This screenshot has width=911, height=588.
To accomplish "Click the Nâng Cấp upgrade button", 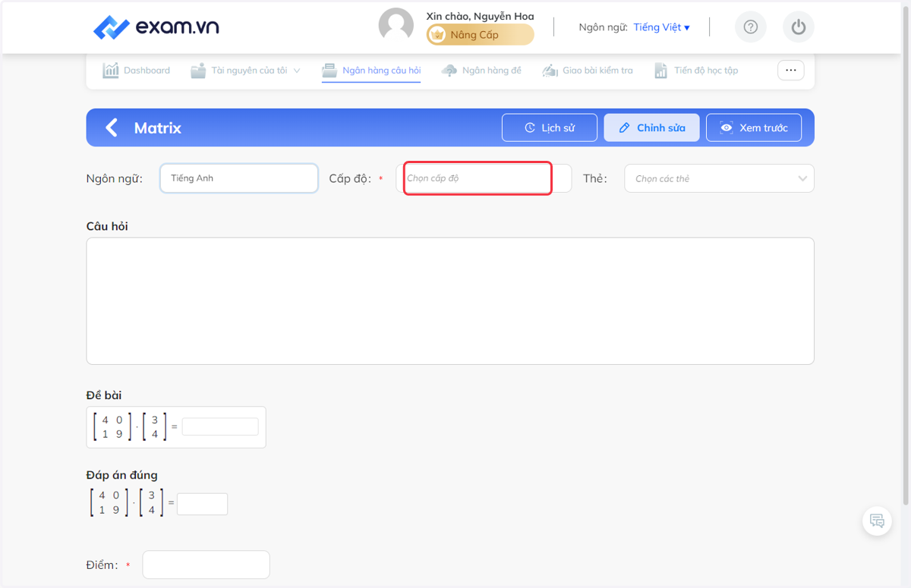I will (480, 35).
